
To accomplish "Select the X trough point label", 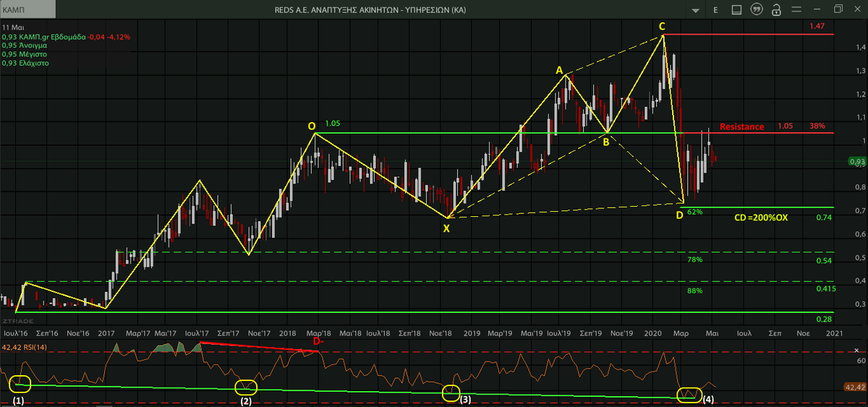I will 446,228.
